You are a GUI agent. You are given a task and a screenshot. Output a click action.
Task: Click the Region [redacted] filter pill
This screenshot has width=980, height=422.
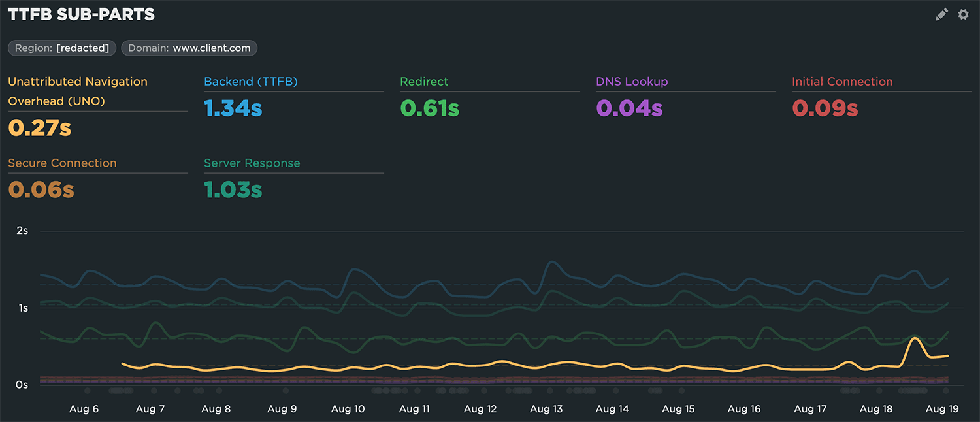coord(62,48)
